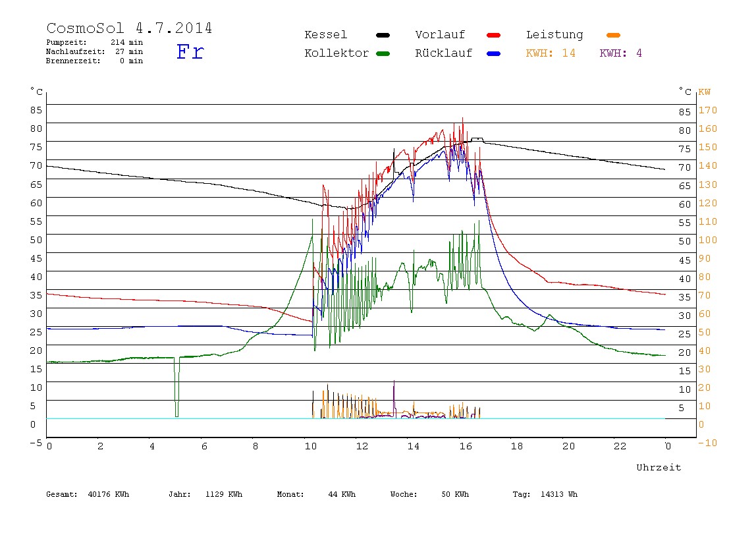Select the Woche 50 KWh value
Screen dimensions: 756x535
429,494
